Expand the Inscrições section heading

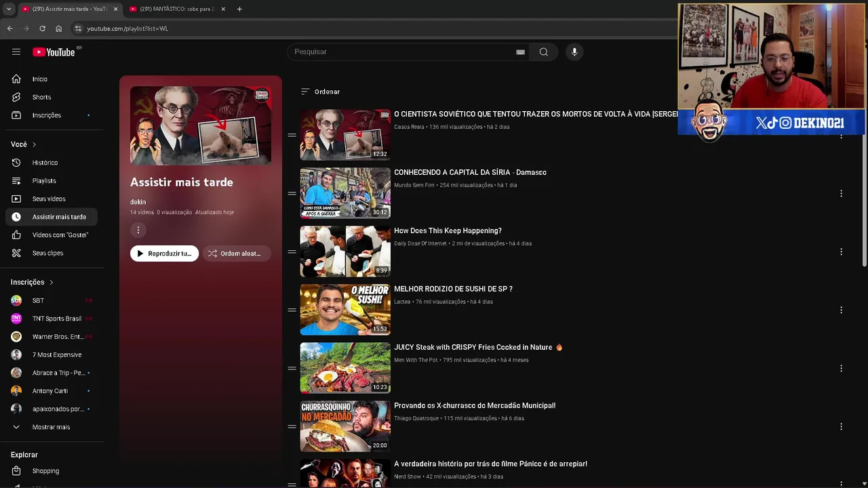(x=32, y=282)
